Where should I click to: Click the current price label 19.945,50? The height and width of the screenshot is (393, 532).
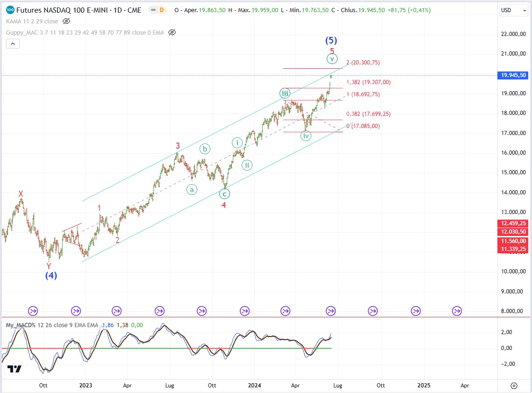[x=513, y=75]
